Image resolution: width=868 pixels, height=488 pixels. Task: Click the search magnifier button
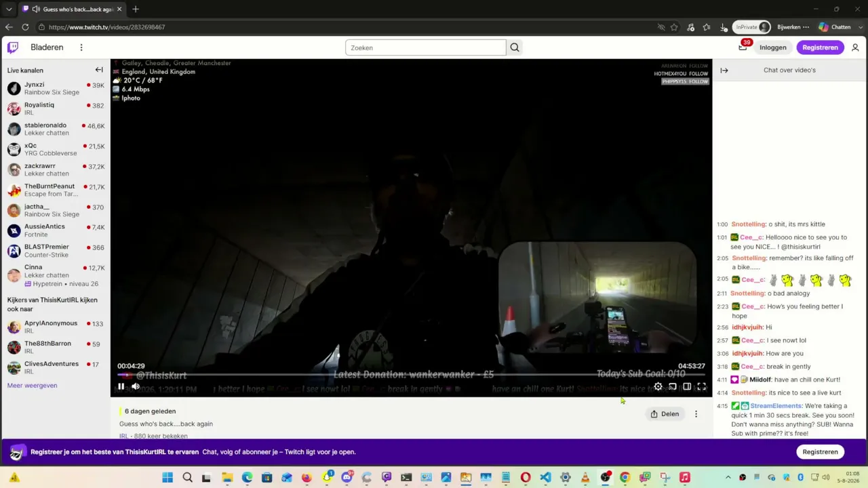point(515,47)
